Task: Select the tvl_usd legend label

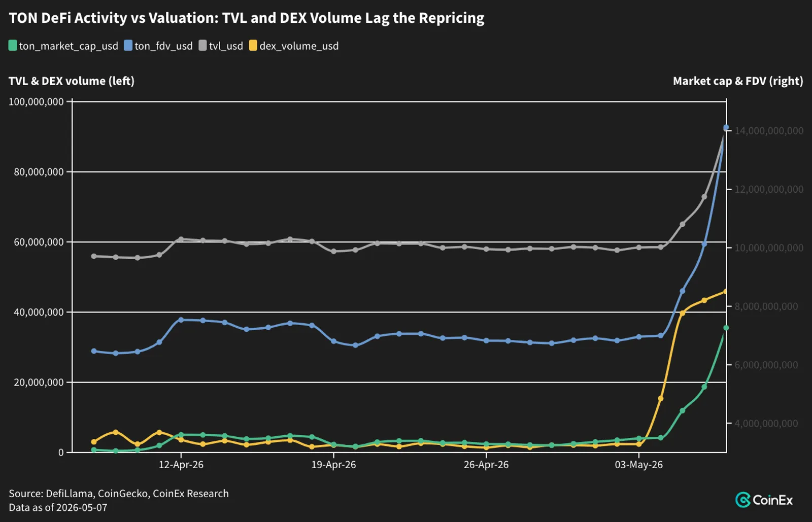Action: click(226, 46)
